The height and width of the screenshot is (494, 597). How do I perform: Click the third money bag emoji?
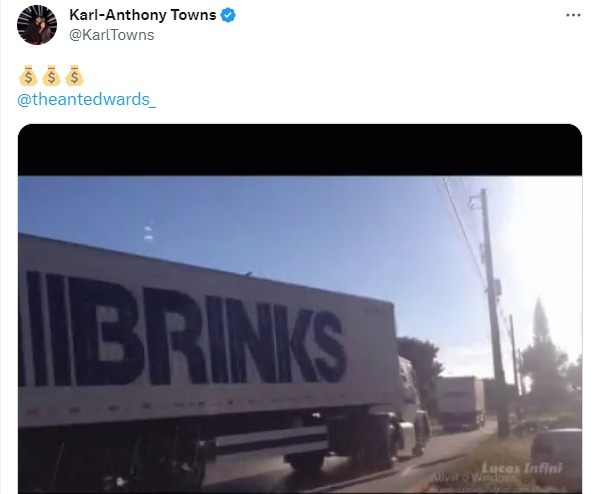click(x=75, y=75)
